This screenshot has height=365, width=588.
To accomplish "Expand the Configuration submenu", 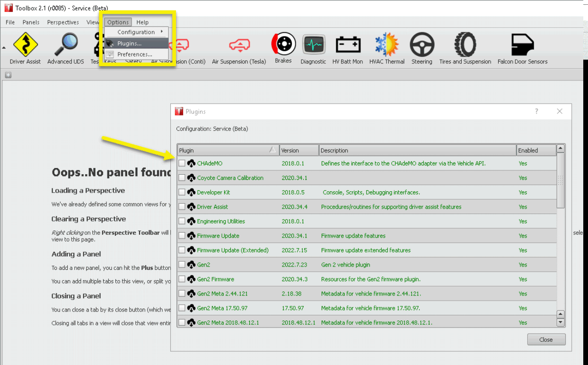I will (x=136, y=32).
